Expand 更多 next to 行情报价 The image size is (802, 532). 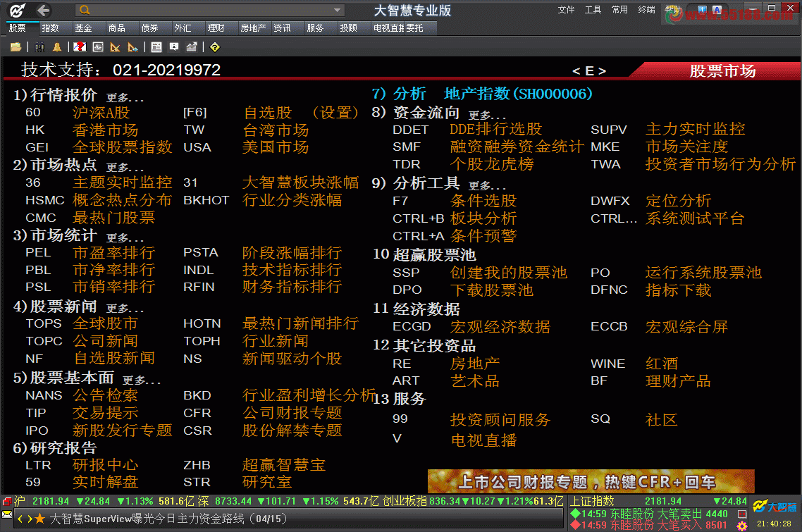pyautogui.click(x=125, y=97)
